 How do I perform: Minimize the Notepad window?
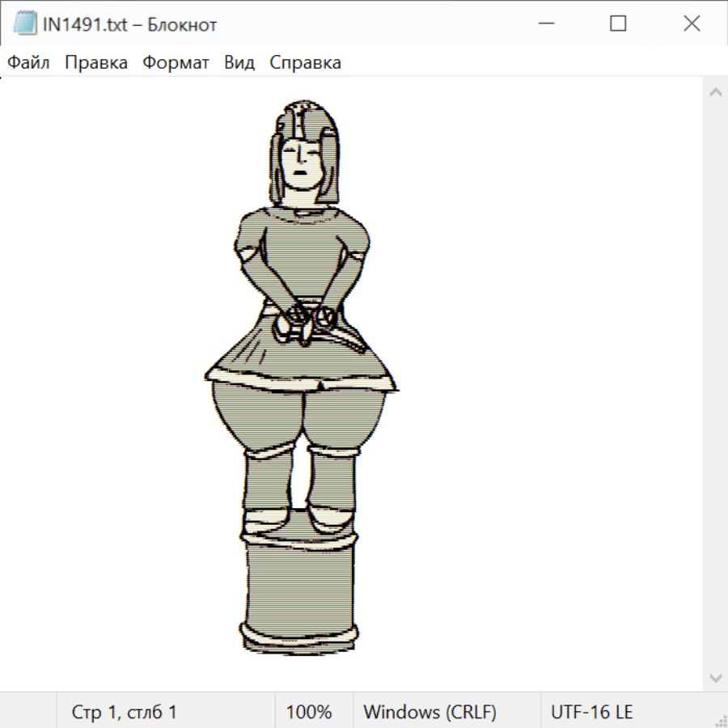pyautogui.click(x=544, y=24)
